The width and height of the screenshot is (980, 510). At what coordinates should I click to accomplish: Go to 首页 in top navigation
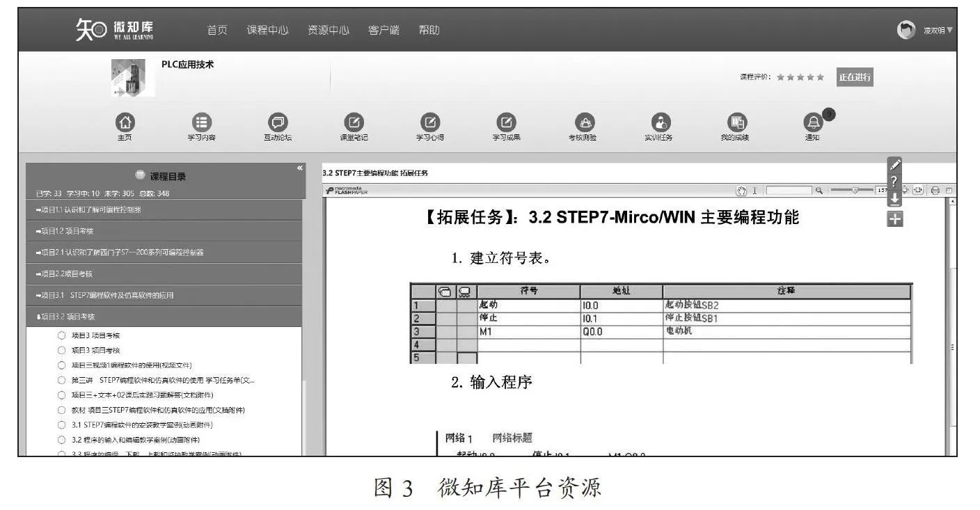pyautogui.click(x=216, y=31)
